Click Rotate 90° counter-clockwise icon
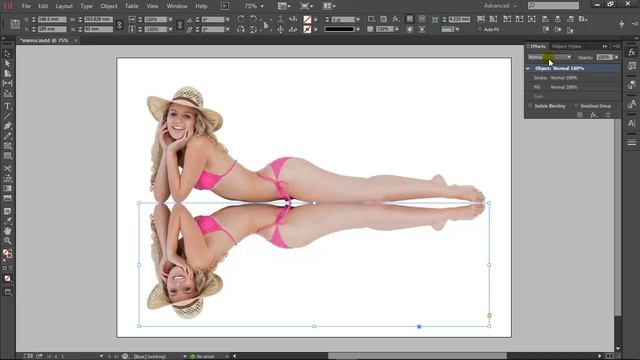This screenshot has width=640, height=360. point(253,19)
